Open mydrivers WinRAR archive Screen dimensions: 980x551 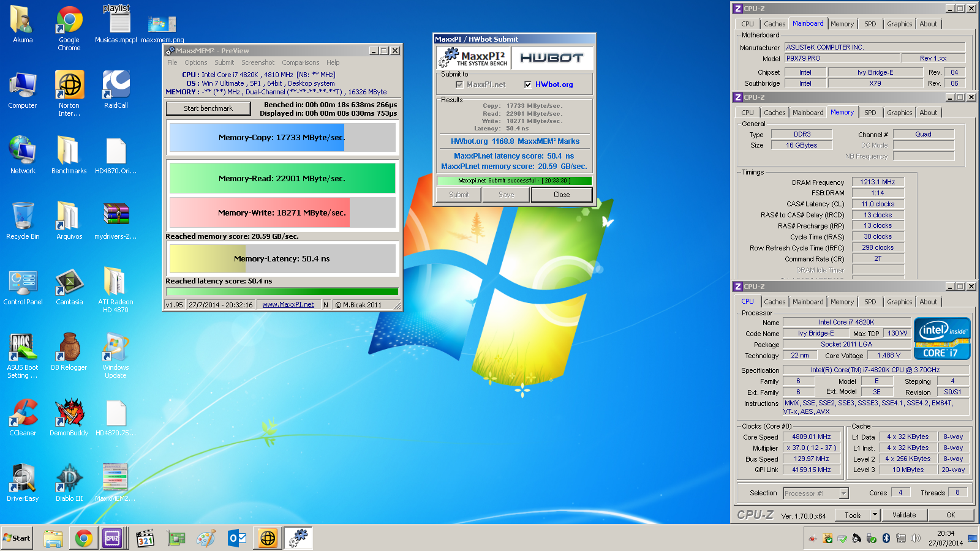[116, 220]
